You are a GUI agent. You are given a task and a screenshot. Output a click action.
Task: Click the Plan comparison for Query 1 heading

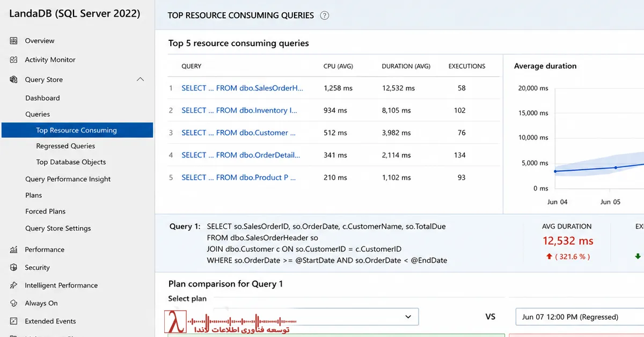[x=225, y=284]
